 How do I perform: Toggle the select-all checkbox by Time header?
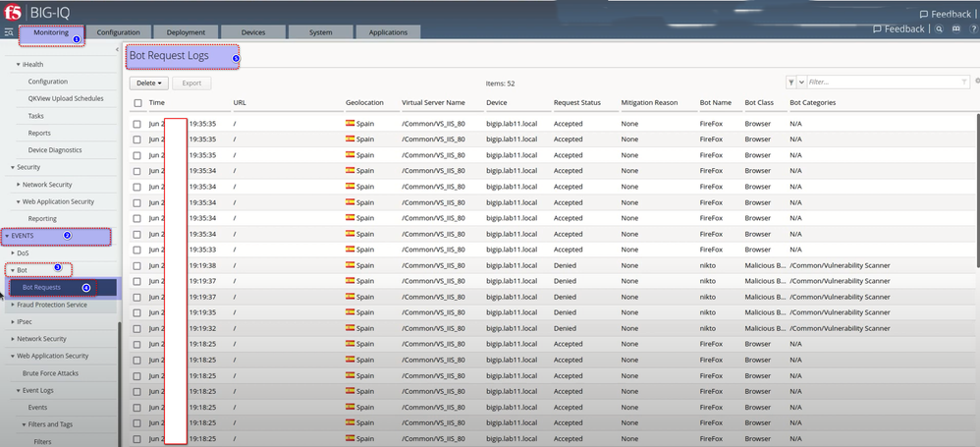(x=137, y=103)
